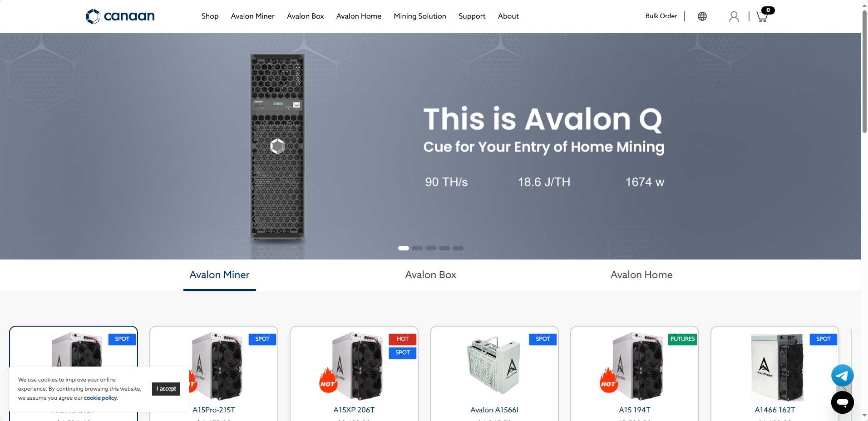The image size is (868, 421).
Task: Open the language globe icon
Action: [702, 16]
